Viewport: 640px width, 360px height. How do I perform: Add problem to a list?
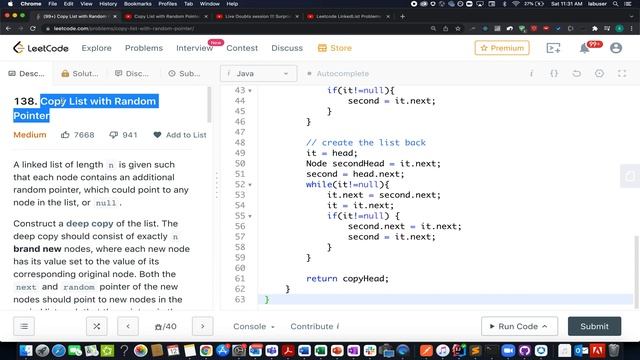pos(180,135)
